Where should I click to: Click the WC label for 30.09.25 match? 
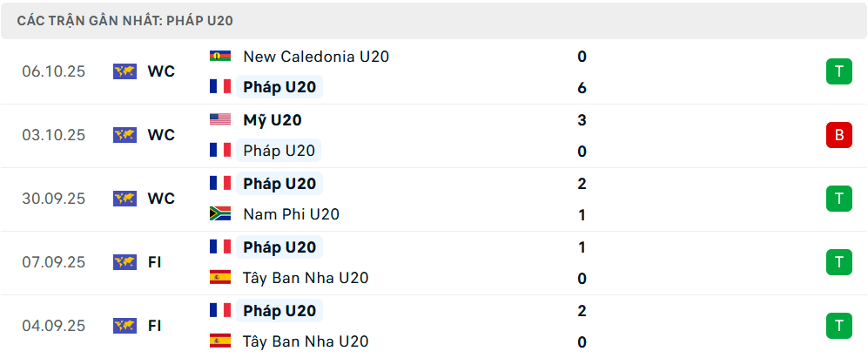pos(161,199)
